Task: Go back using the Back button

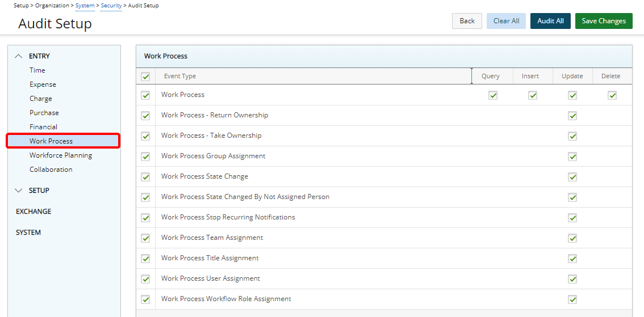Action: click(467, 21)
